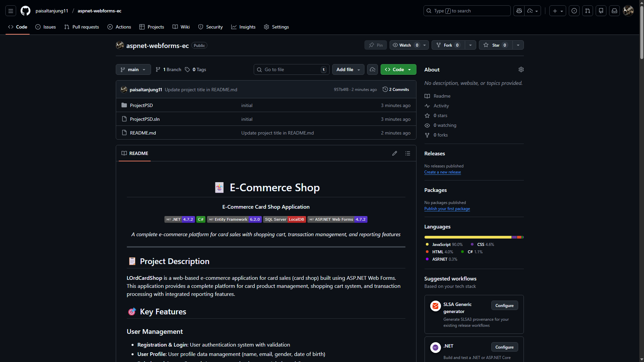
Task: View commit history clock icon
Action: [385, 89]
